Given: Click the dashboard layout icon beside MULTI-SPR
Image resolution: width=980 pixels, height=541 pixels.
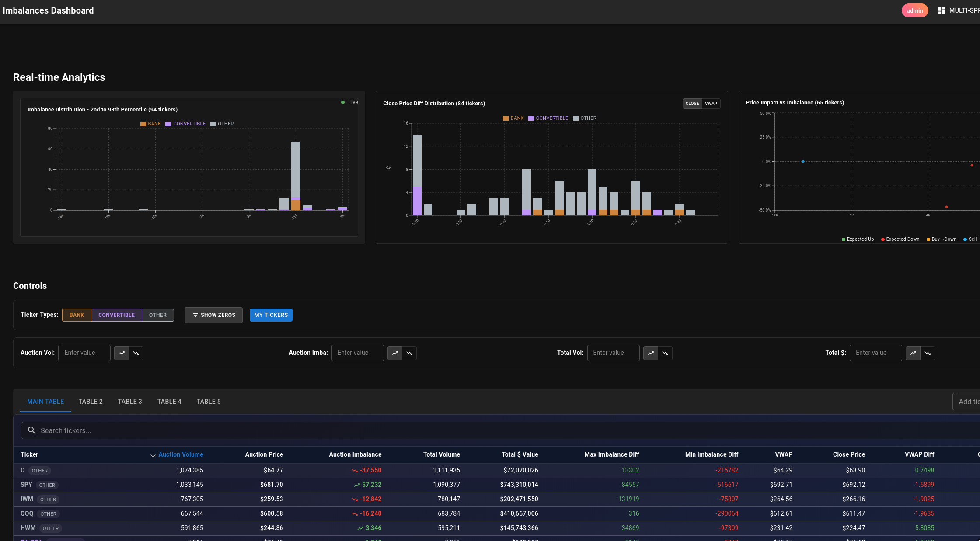Looking at the screenshot, I should 941,10.
